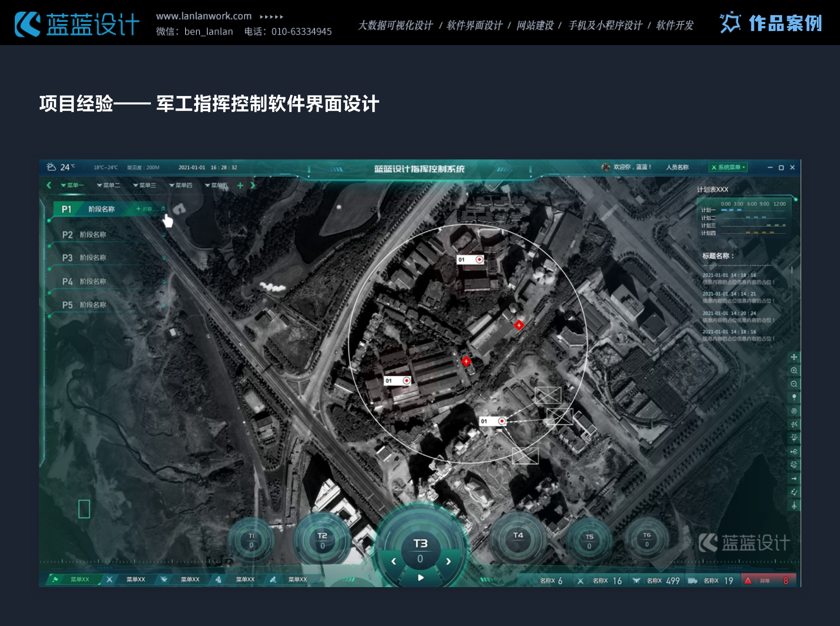Screen dimensions: 840x626
Task: Activate the zoom-out magnifier tool
Action: [794, 384]
